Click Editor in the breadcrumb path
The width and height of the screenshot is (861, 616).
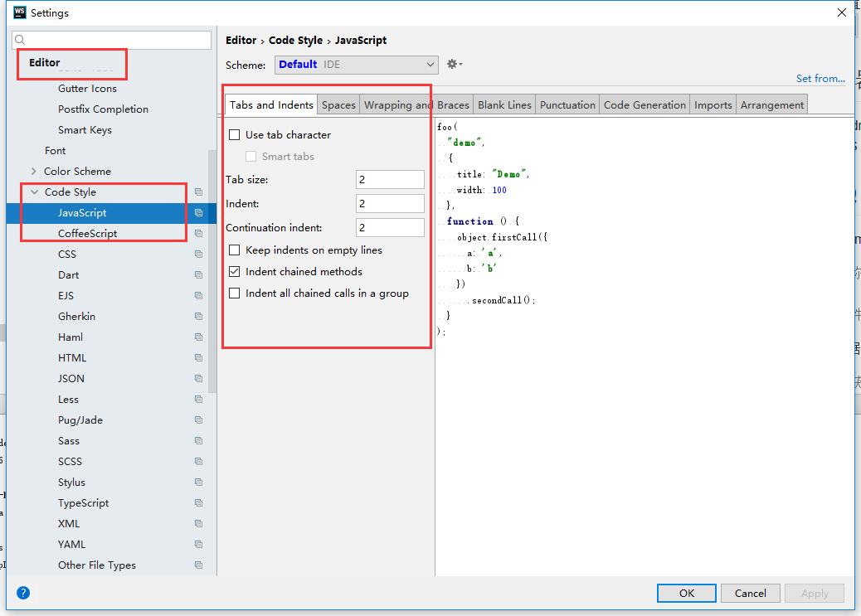[241, 41]
